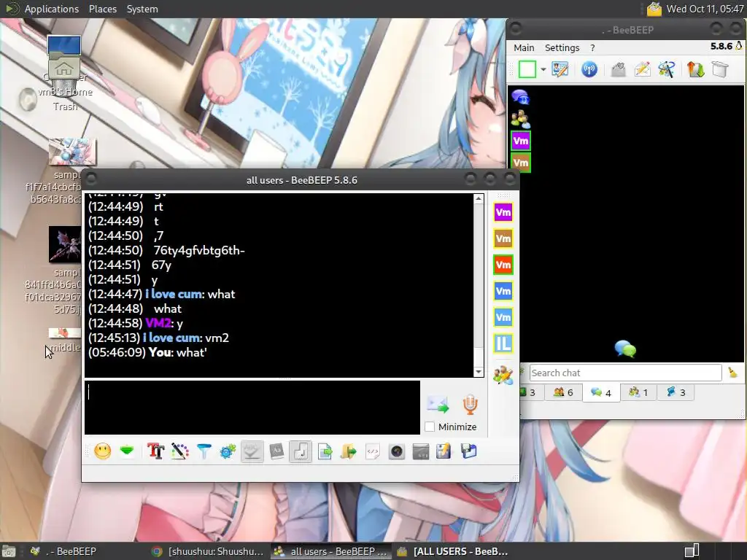Write a new message with envelope pencil icon

tap(642, 69)
